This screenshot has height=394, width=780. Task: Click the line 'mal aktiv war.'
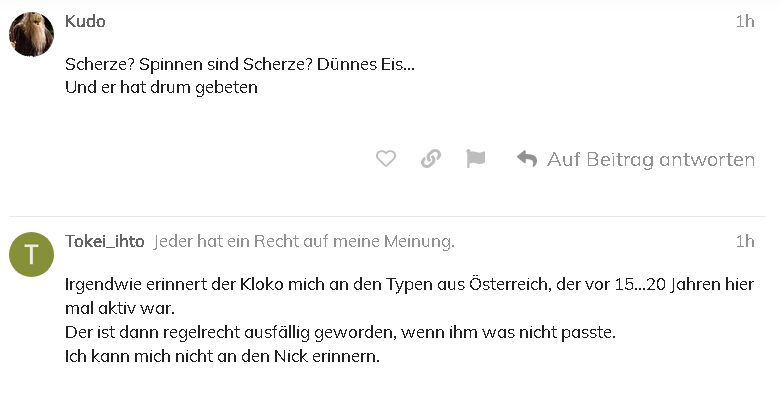[x=120, y=308]
